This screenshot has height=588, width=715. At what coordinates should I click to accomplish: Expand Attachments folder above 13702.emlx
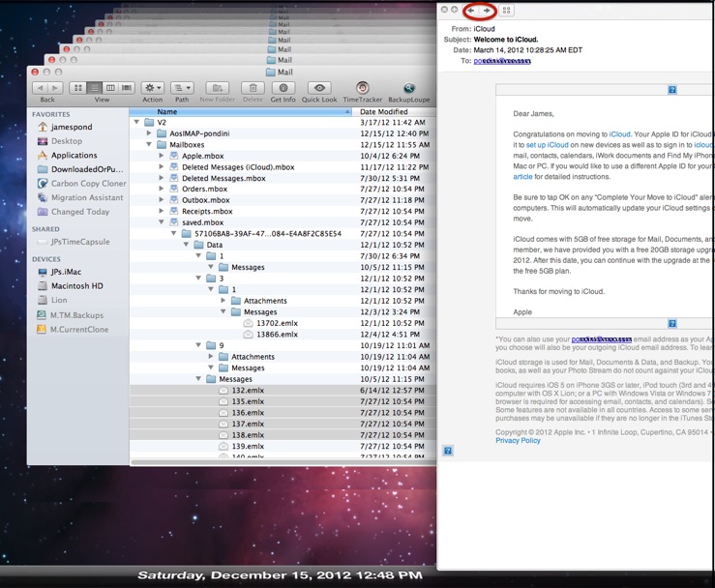coord(223,301)
